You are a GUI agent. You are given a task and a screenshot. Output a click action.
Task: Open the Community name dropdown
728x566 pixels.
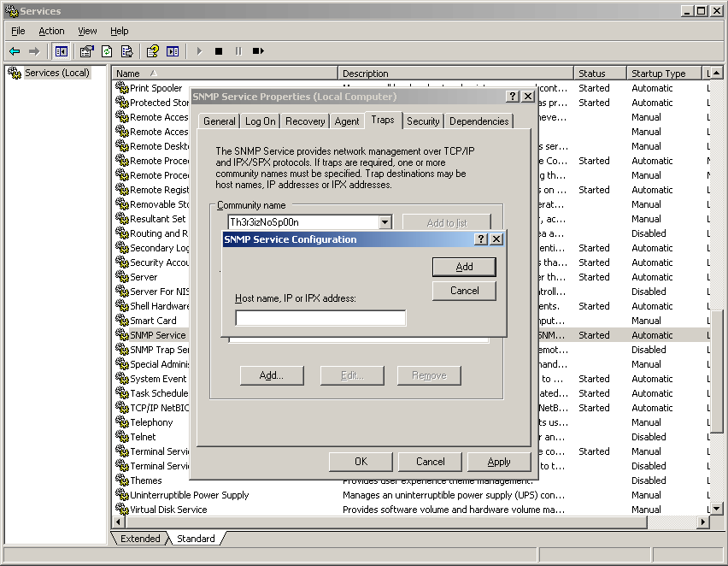coord(385,222)
